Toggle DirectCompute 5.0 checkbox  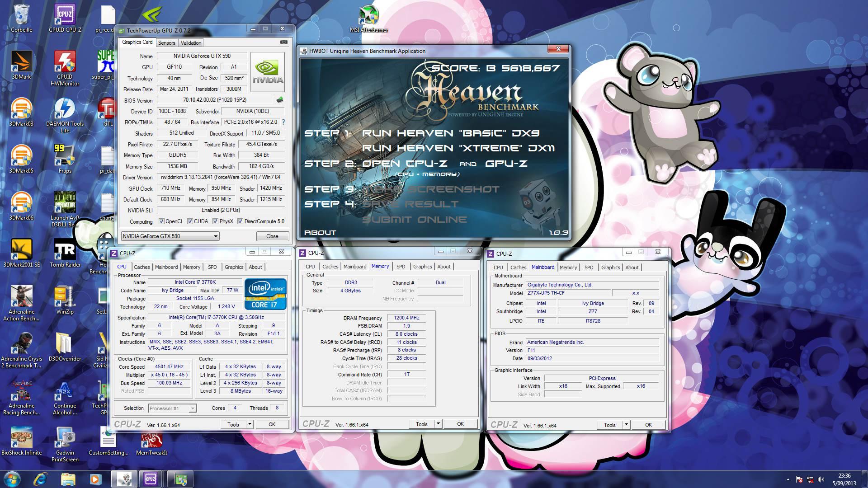point(241,221)
